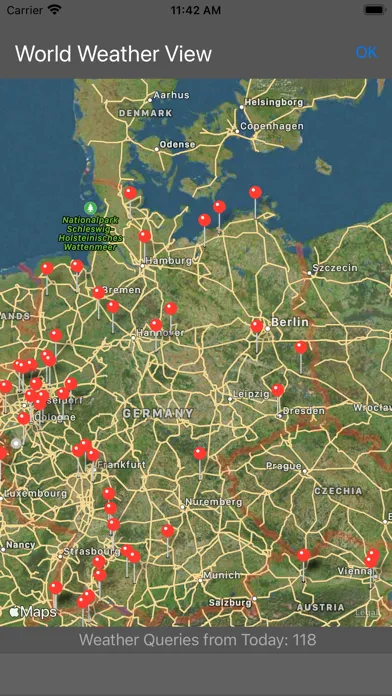
Task: Select the lone pin north of Nuremberg
Action: click(x=200, y=453)
